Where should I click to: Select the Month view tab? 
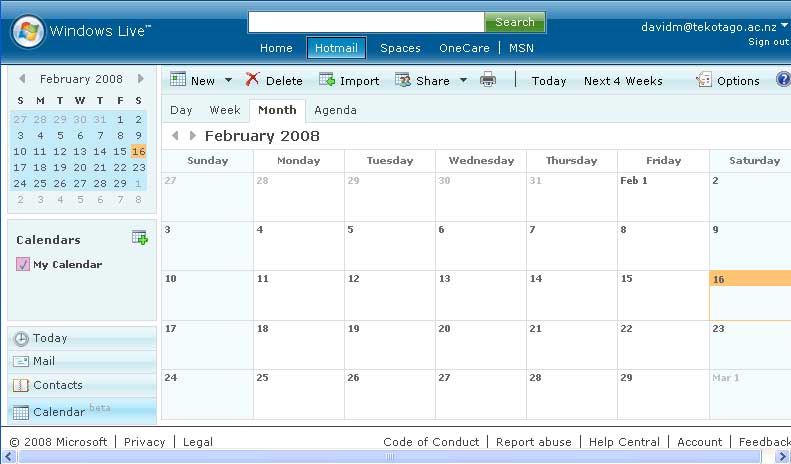click(x=277, y=110)
